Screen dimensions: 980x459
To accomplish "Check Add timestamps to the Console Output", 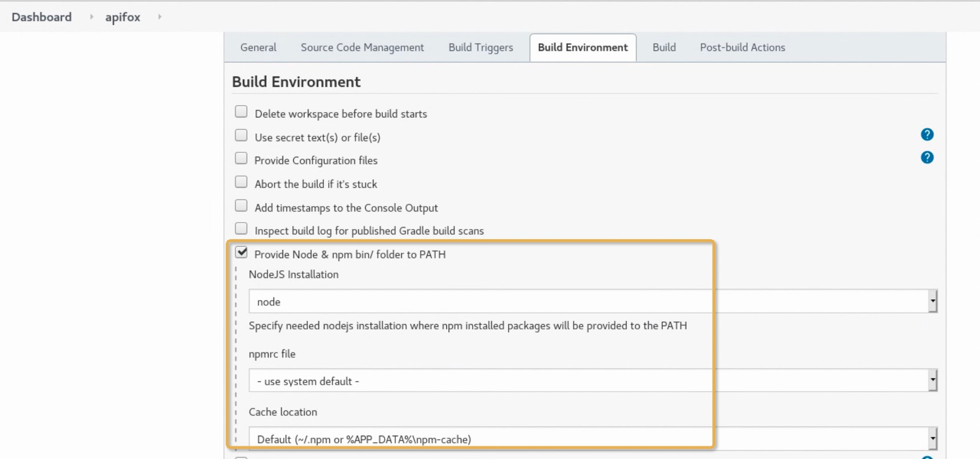I will pos(241,206).
